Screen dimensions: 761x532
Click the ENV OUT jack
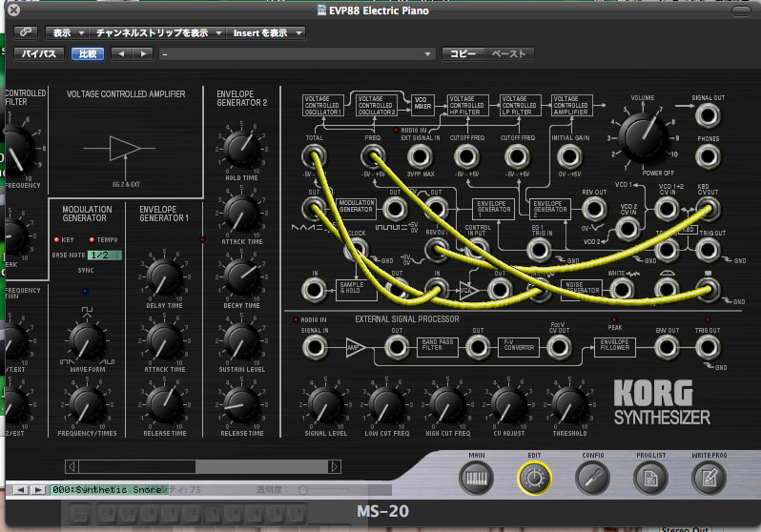point(667,347)
